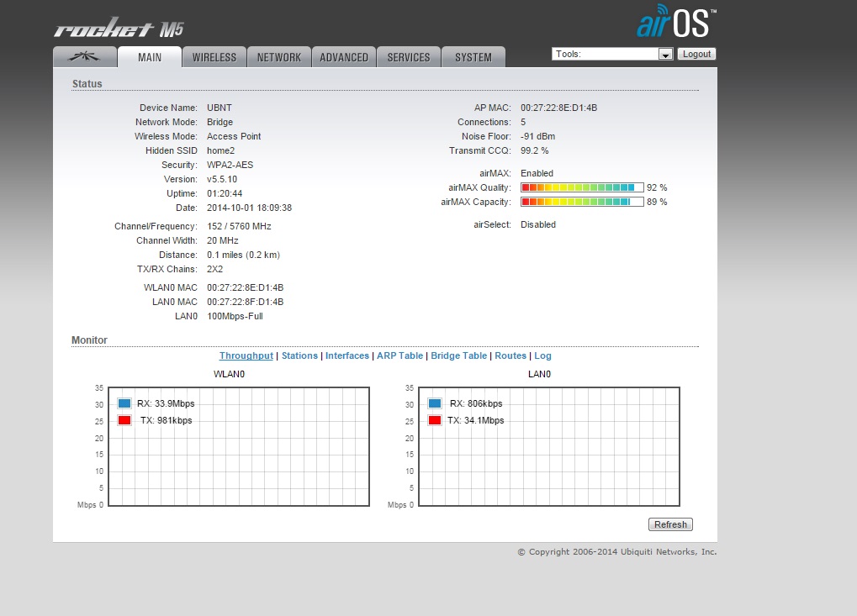Screen dimensions: 857x616
Task: Click the WLAN0 RX: 33.9Mbps reading
Action: [x=166, y=403]
